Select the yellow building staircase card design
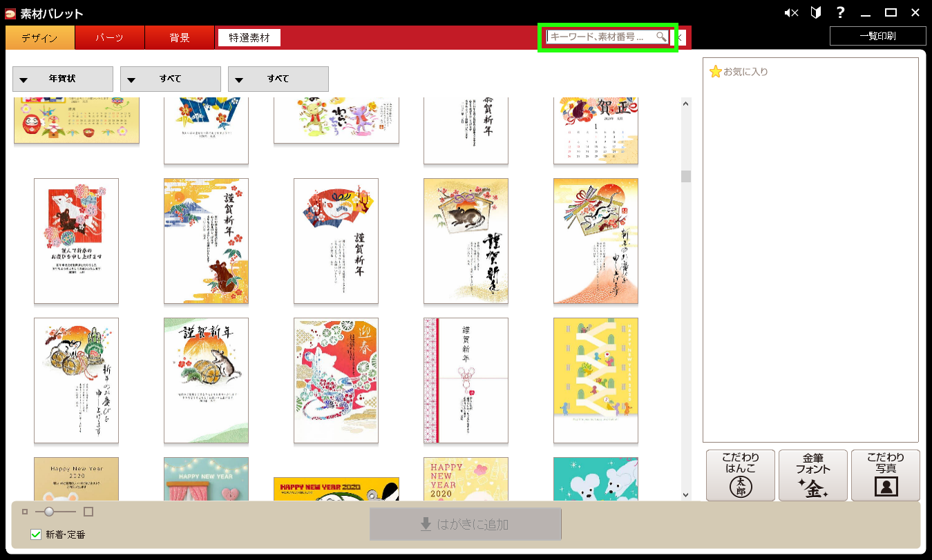 click(x=596, y=380)
